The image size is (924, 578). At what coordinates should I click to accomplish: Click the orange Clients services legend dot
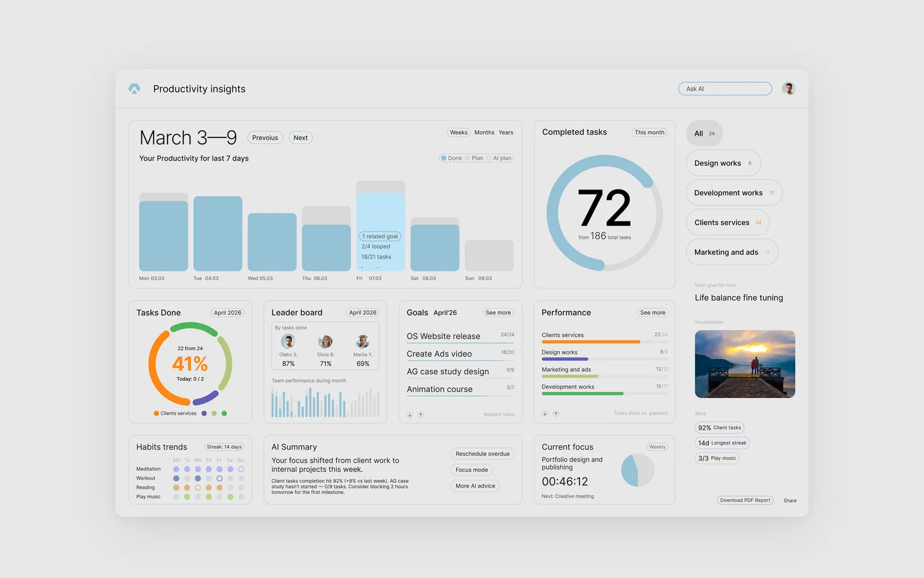tap(157, 414)
